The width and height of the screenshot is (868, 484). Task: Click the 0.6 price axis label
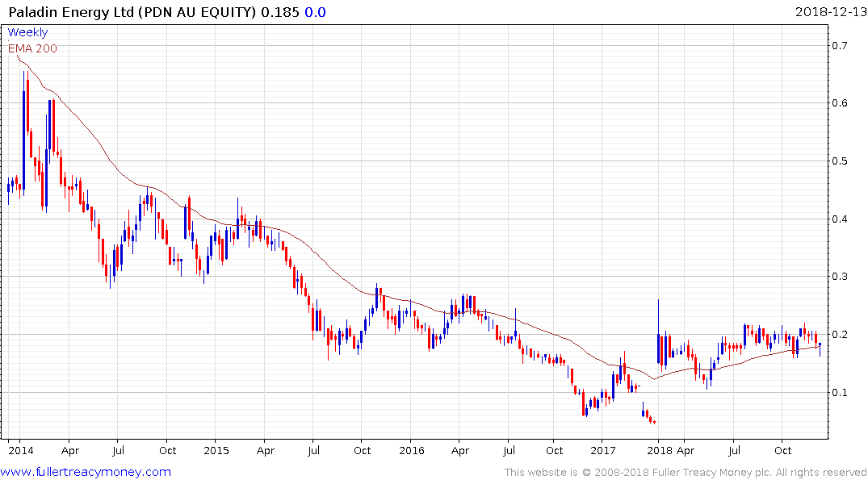840,103
